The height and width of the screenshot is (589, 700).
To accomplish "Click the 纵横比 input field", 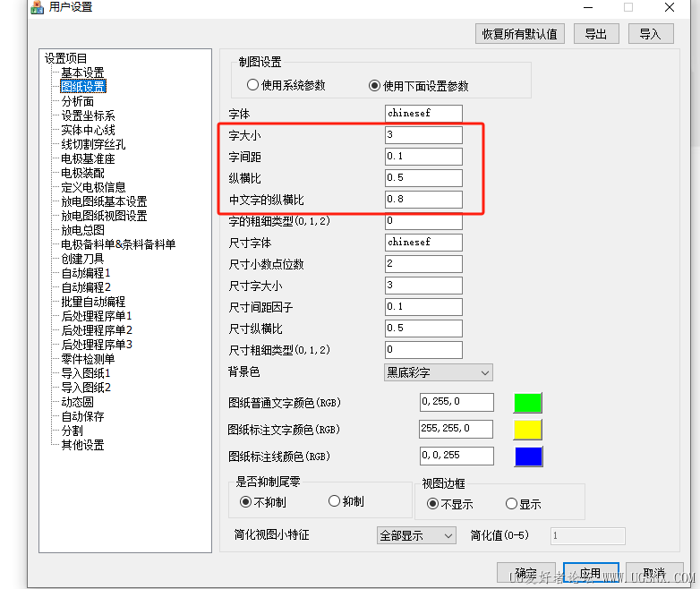I will coord(423,177).
